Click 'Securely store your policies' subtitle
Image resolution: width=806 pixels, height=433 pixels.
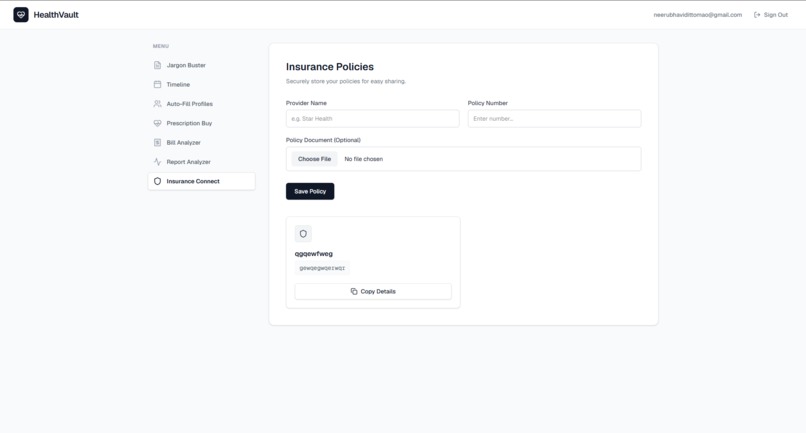pyautogui.click(x=346, y=81)
